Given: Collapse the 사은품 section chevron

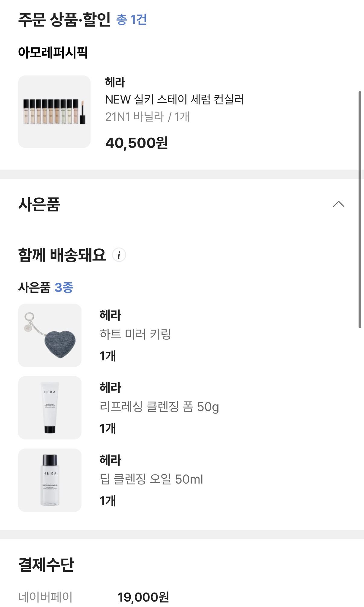Looking at the screenshot, I should (x=338, y=204).
